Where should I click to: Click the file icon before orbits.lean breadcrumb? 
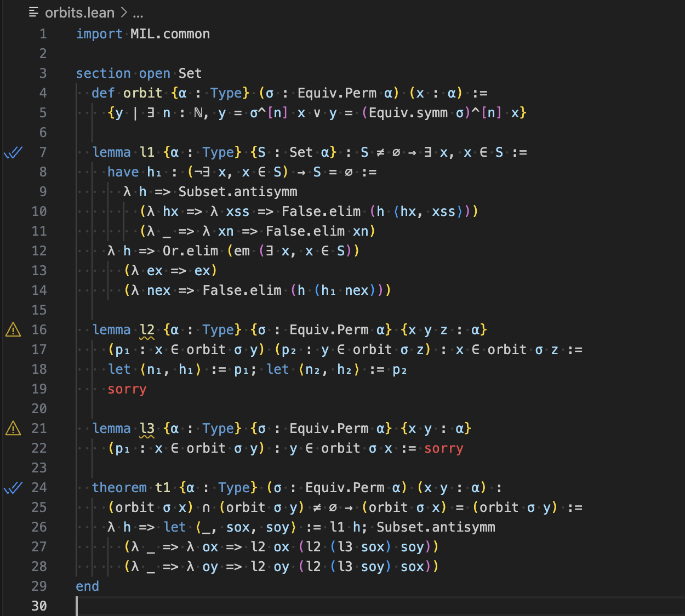pos(34,12)
